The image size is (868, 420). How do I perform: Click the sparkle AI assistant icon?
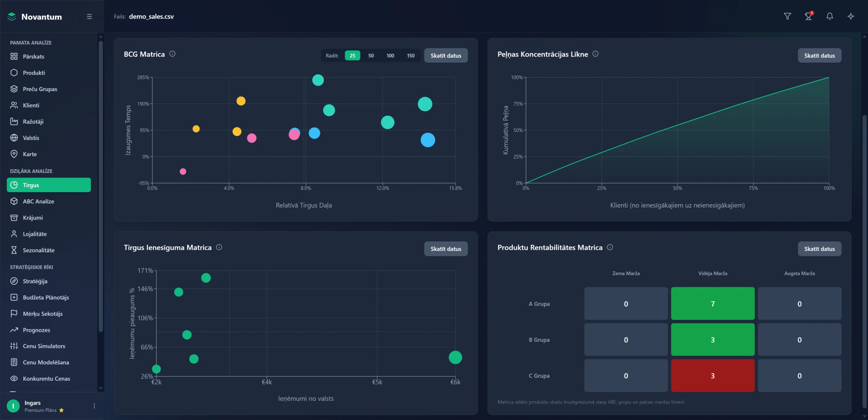click(x=851, y=16)
